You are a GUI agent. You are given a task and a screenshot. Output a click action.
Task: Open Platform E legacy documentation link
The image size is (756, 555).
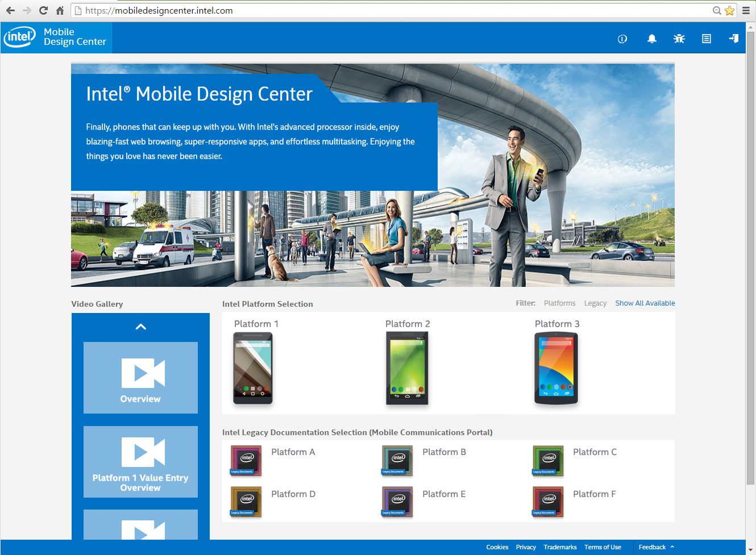(444, 494)
